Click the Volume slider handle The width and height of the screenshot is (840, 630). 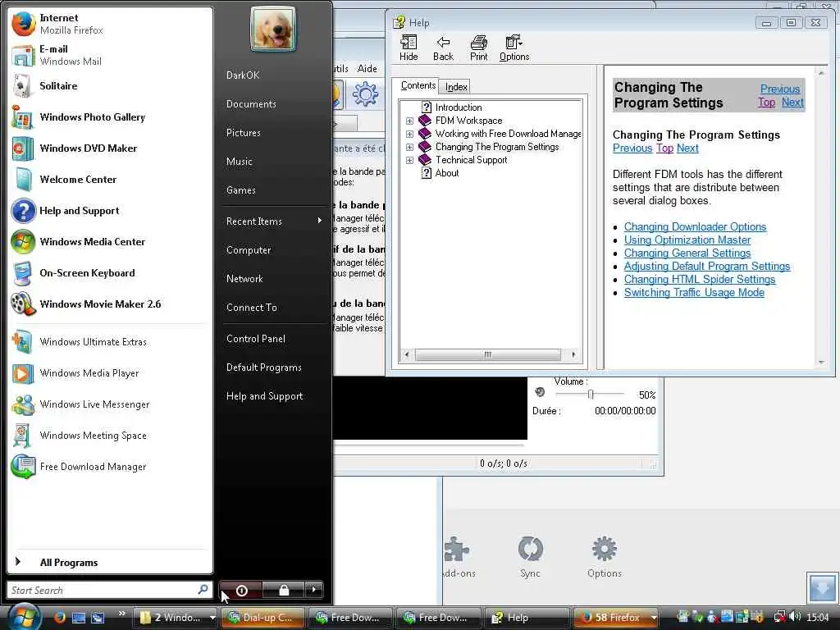pos(591,395)
